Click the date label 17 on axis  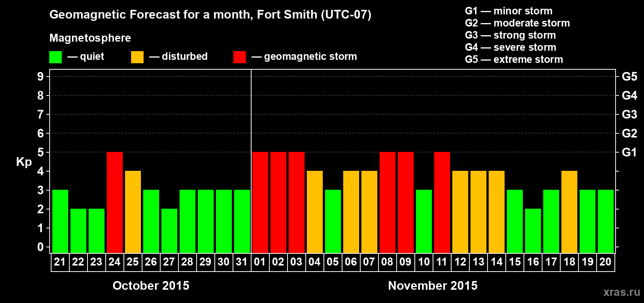pos(551,262)
